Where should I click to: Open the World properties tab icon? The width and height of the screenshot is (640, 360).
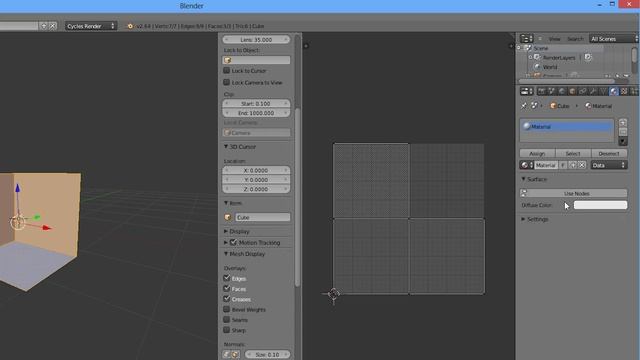pyautogui.click(x=562, y=91)
